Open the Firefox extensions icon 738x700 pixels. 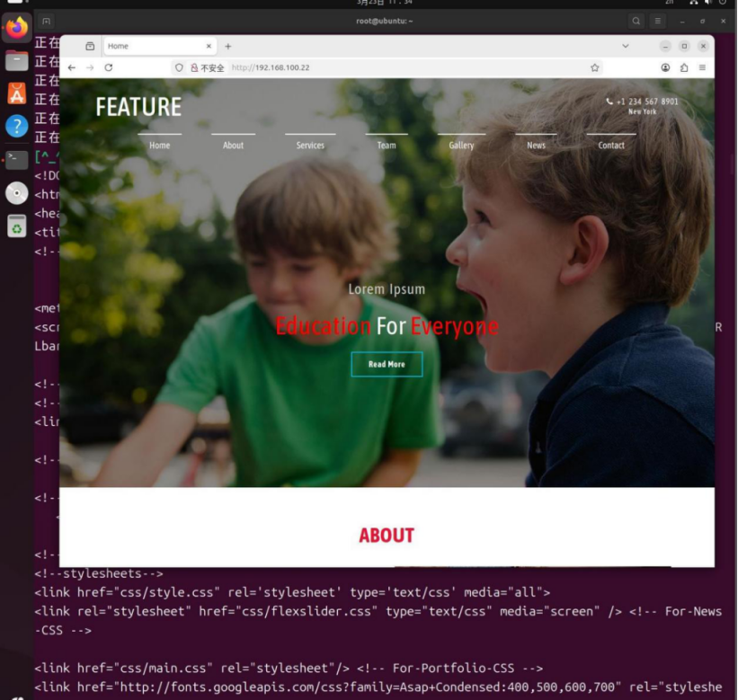(x=684, y=67)
